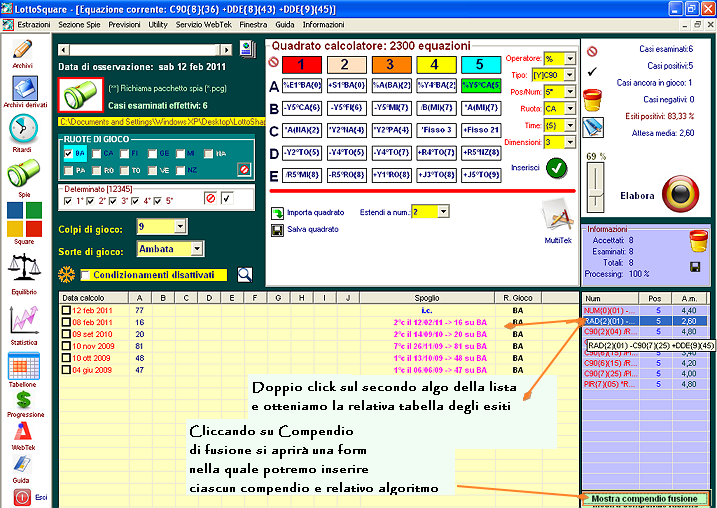Viewport: 717px width, 508px height.
Task: Click Mostra compendio fusione button
Action: coord(644,498)
